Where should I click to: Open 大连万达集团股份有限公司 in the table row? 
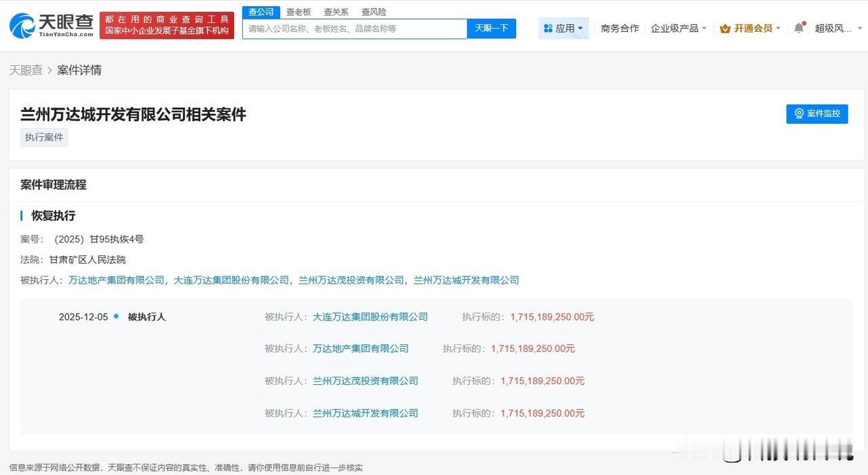[370, 317]
